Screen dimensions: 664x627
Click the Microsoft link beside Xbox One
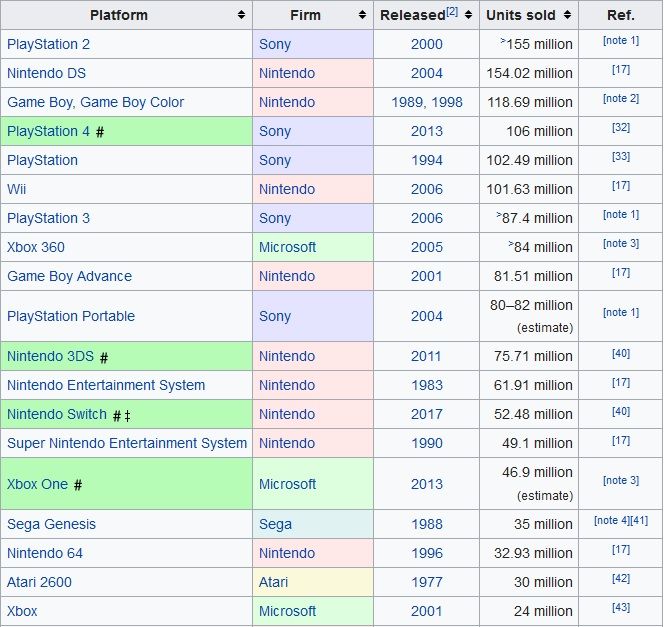click(x=287, y=484)
